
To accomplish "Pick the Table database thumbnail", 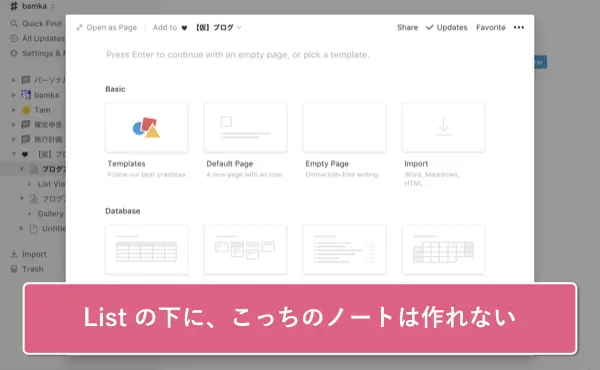I will [147, 249].
